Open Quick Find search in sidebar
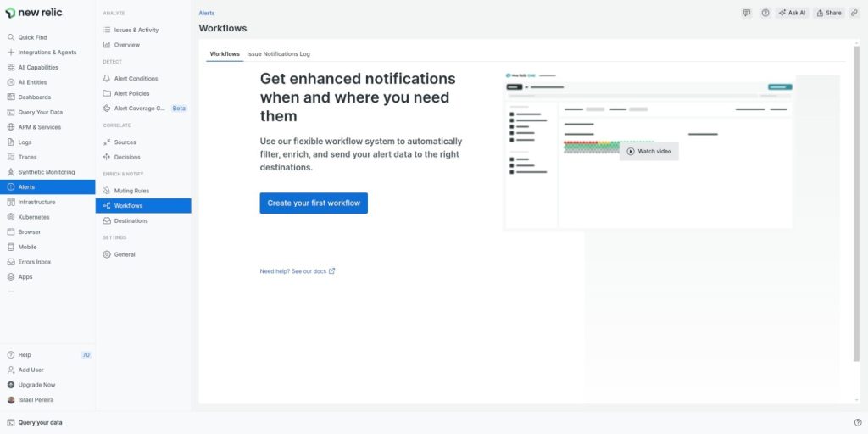Viewport: 868px width, 434px height. click(x=32, y=37)
